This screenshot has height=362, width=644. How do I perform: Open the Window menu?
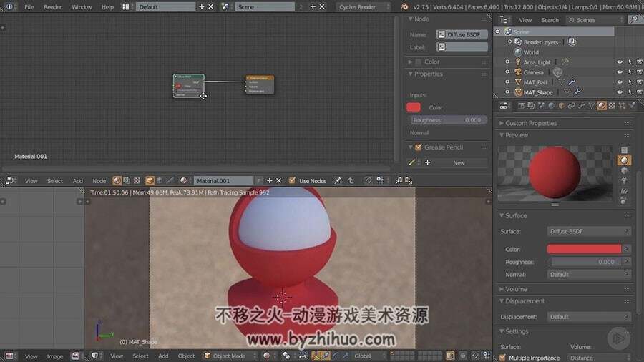point(82,7)
